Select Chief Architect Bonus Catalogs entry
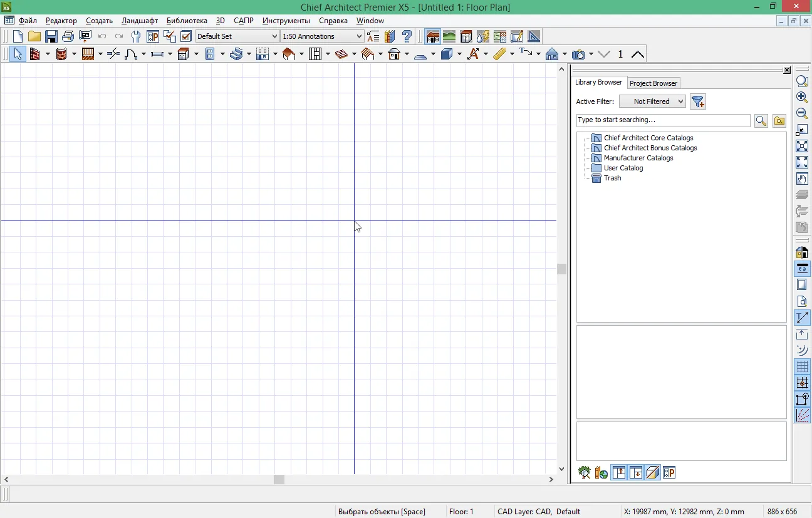The image size is (812, 518). point(650,148)
